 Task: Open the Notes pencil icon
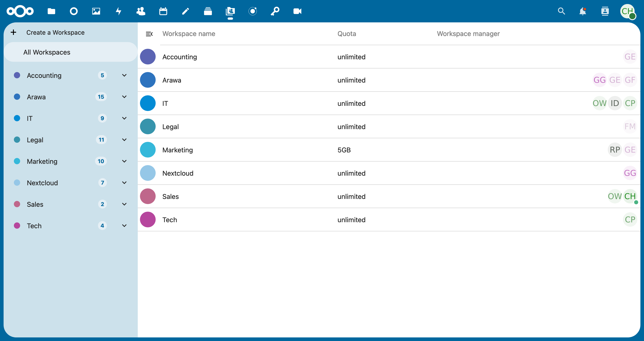pos(186,11)
